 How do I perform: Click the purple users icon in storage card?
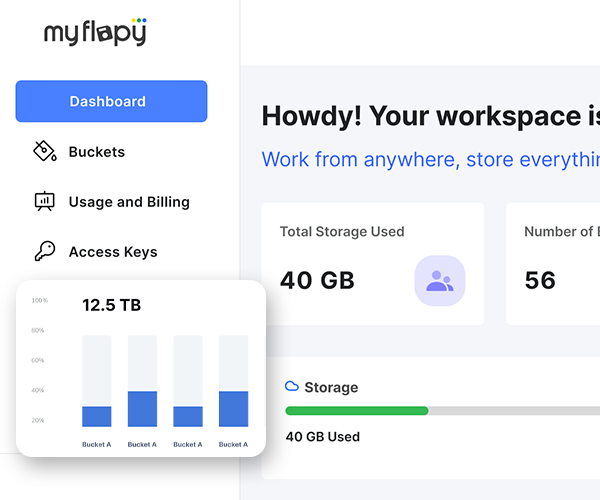click(439, 281)
